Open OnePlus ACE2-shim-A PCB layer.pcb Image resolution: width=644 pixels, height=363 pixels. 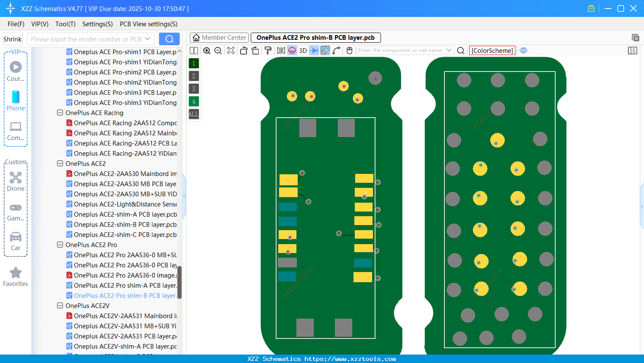click(x=122, y=214)
